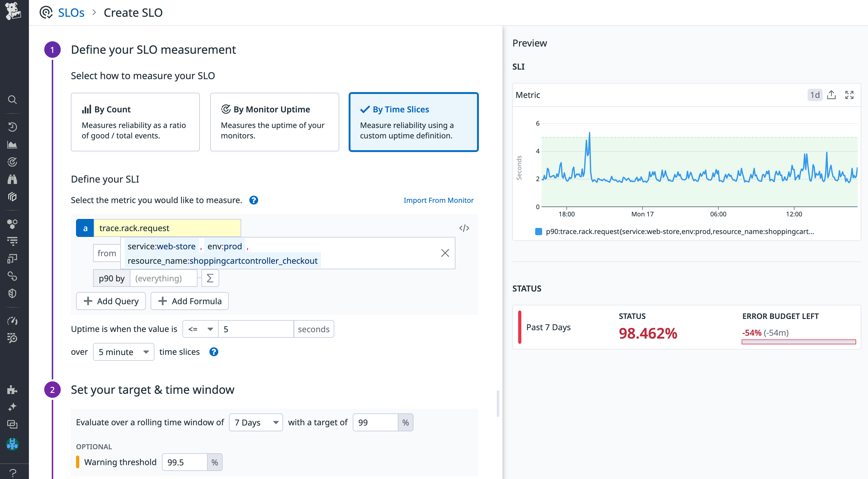868x479 pixels.
Task: Open Datadog search in the sidebar
Action: (x=12, y=100)
